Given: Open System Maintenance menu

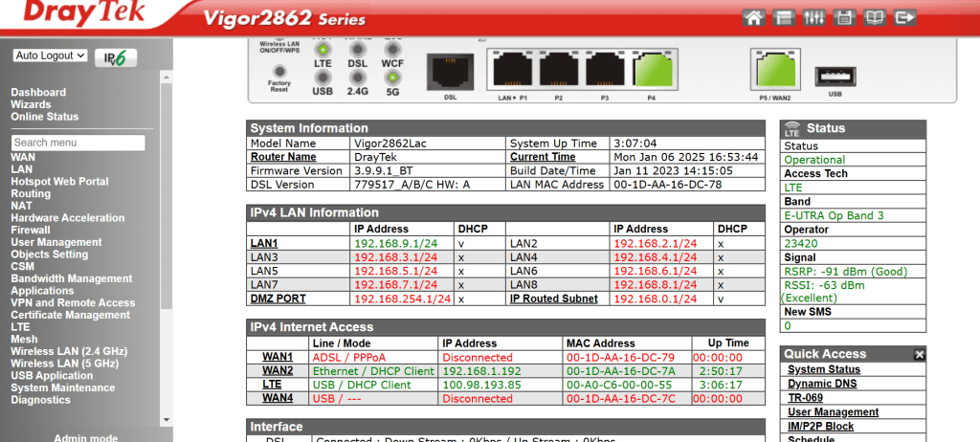Looking at the screenshot, I should coord(62,388).
